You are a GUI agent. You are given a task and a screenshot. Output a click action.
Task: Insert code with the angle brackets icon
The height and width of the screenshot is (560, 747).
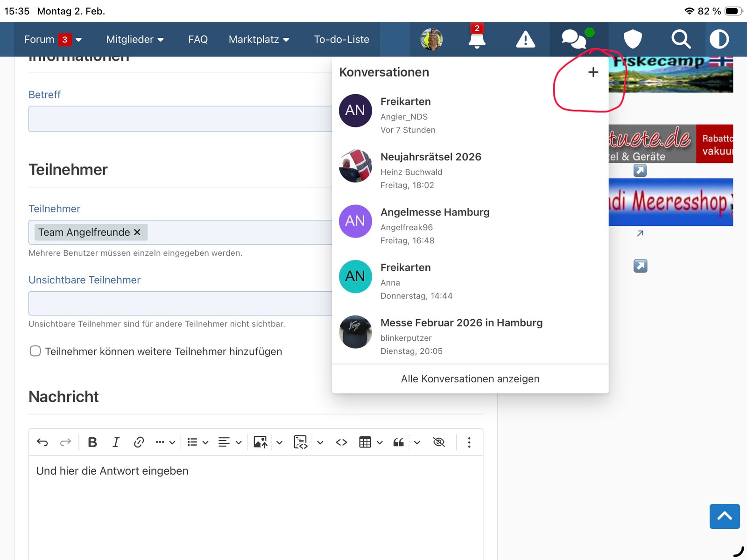pyautogui.click(x=341, y=442)
